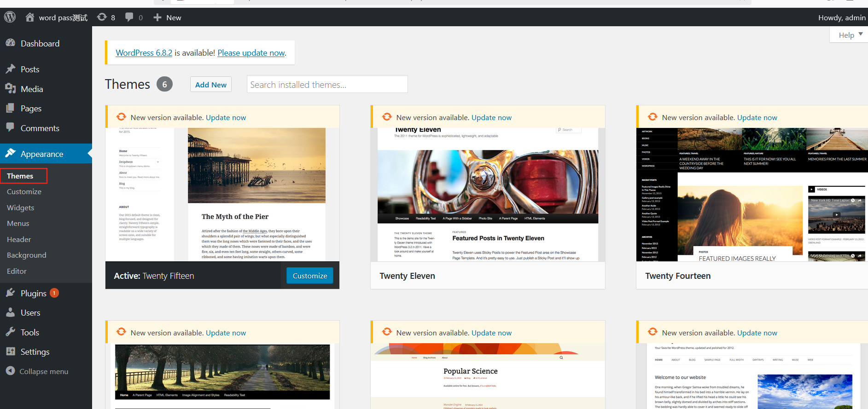Click the Plugins plug icon

10,293
